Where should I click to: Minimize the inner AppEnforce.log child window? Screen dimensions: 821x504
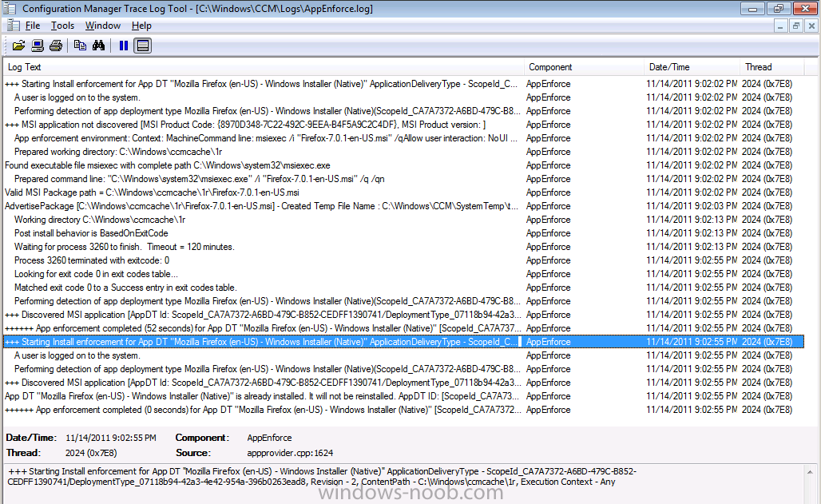[x=780, y=26]
